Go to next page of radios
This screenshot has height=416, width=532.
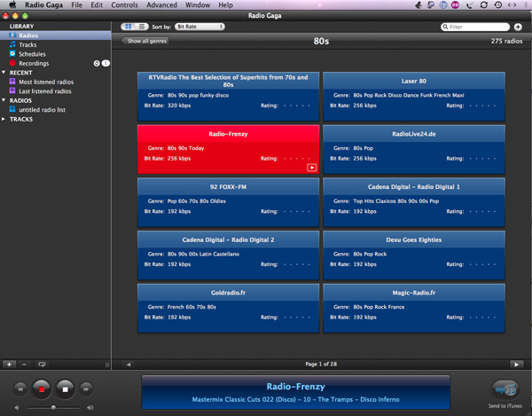(516, 365)
